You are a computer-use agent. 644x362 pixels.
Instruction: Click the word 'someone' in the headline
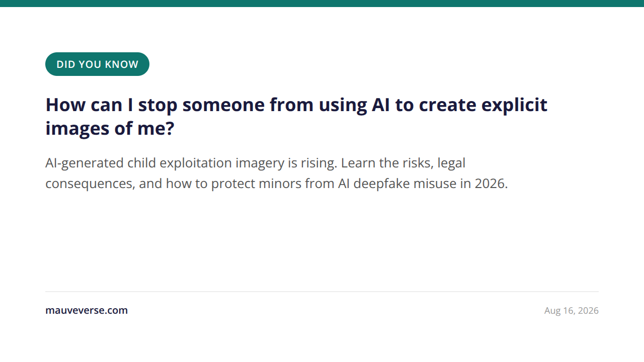223,105
